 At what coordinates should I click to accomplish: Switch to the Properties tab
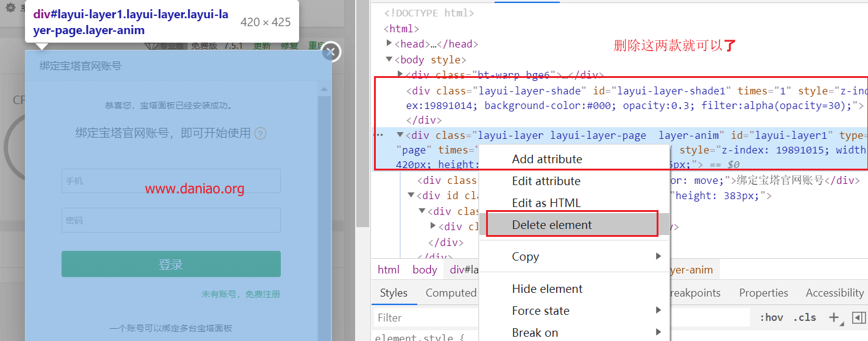[x=763, y=293]
